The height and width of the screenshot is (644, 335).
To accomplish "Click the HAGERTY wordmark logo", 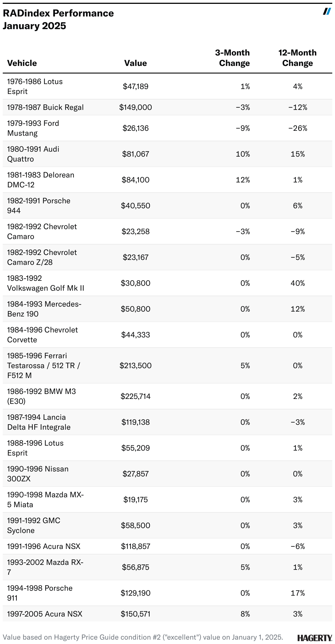I will pos(314,638).
